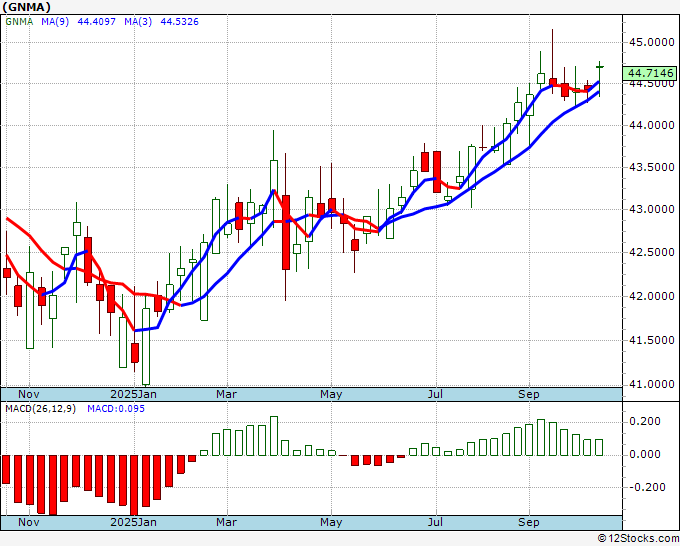
Task: Click the 44.4097 MA(9) value
Action: click(x=96, y=22)
